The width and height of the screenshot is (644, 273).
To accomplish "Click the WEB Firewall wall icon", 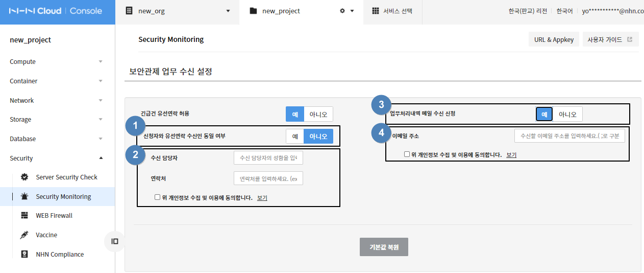I will pos(24,215).
